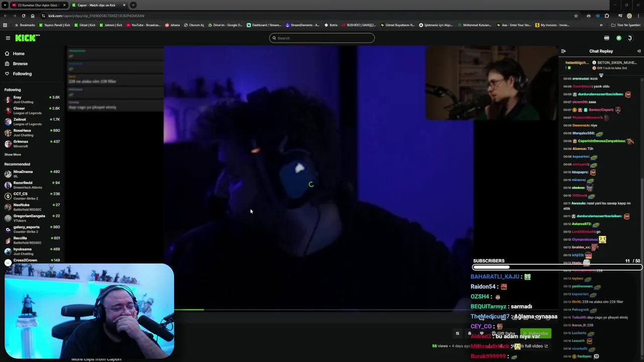Image resolution: width=644 pixels, height=362 pixels.
Task: Collapse chat with the arrow-list icon
Action: 563,51
